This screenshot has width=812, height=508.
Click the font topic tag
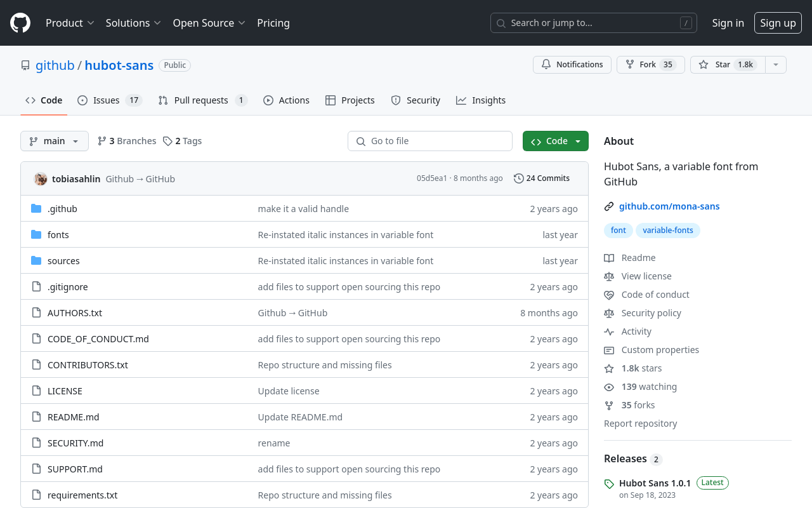(619, 230)
